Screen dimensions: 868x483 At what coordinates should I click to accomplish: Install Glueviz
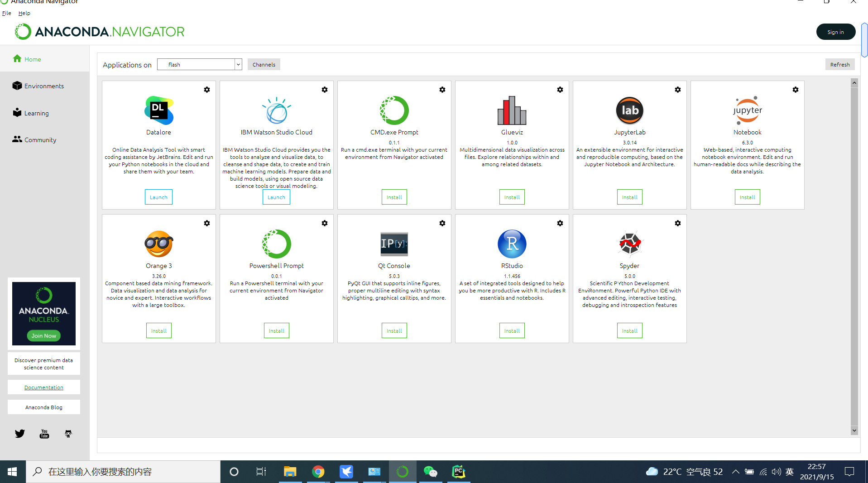click(x=512, y=197)
